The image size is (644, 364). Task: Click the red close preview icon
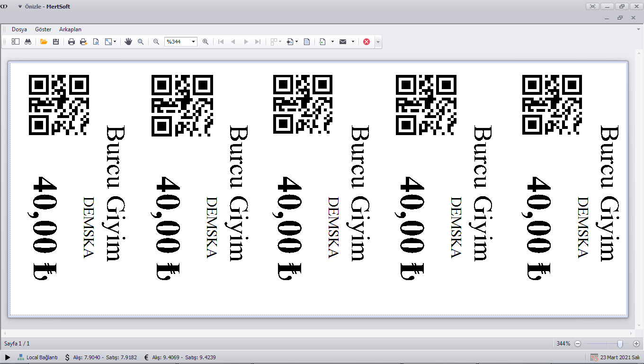click(x=367, y=42)
